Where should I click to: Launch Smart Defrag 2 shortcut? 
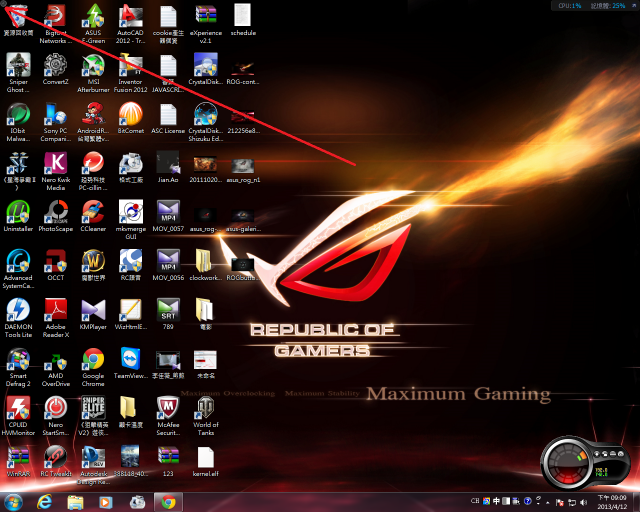click(x=18, y=367)
